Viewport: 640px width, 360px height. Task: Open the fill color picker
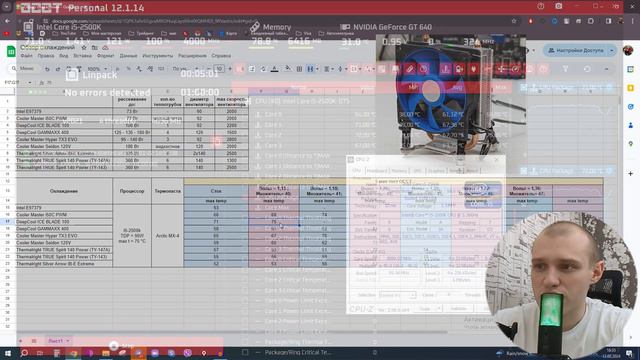(288, 69)
